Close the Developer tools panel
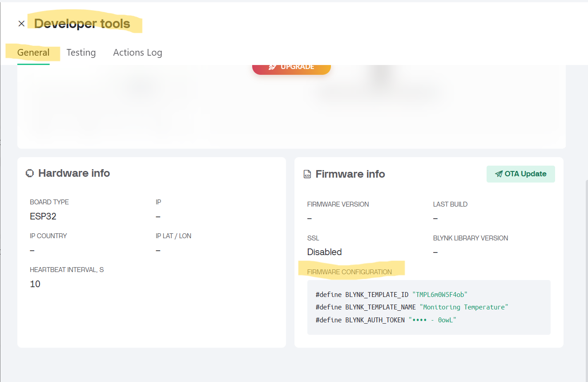 point(21,24)
